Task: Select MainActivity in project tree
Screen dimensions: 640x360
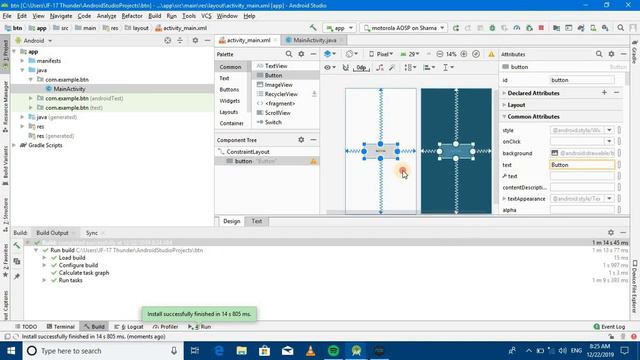Action: pyautogui.click(x=69, y=89)
